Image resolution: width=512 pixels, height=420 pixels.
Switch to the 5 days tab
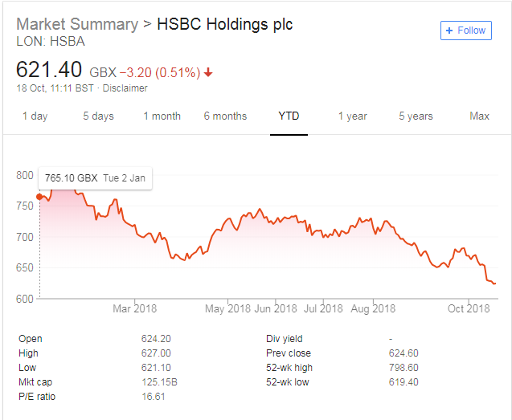pos(98,116)
